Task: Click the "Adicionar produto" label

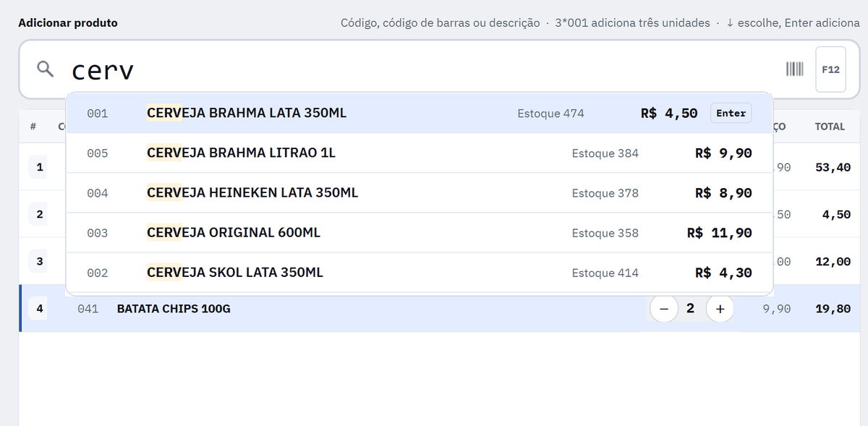Action: [68, 23]
